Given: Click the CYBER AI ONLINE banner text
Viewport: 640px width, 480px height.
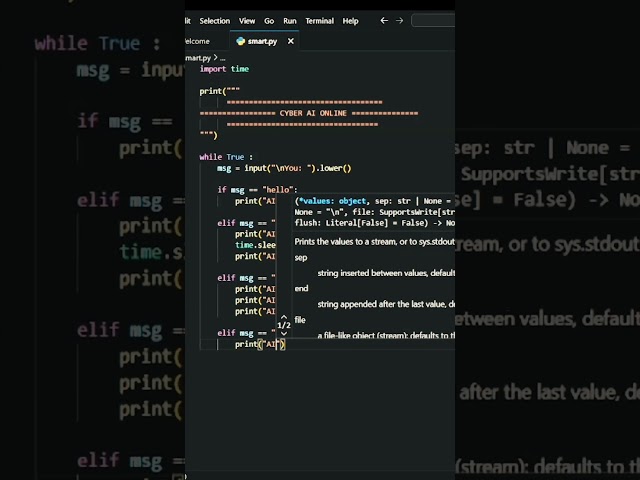Looking at the screenshot, I should click(x=313, y=113).
